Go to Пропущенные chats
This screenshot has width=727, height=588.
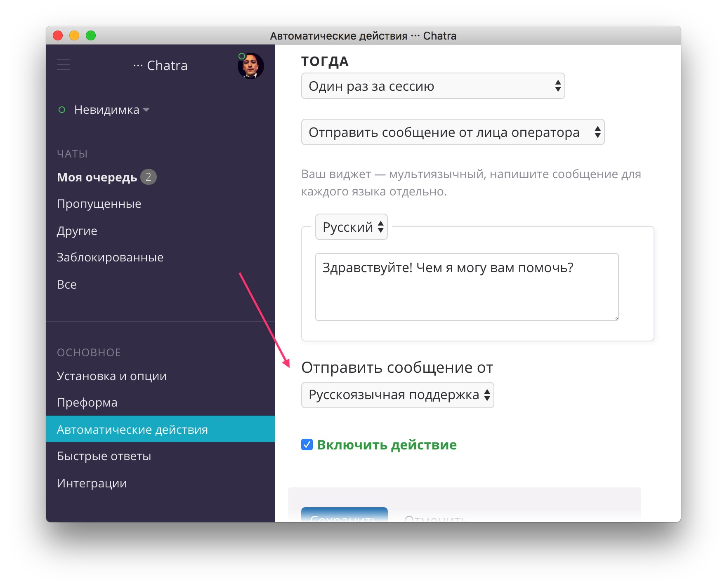(x=99, y=204)
